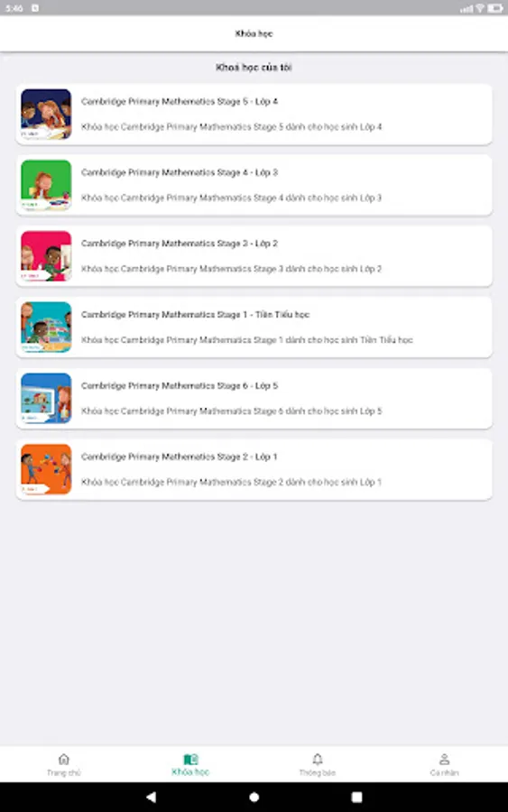
Task: Select Cambridge Primary Mathematics Stage 5 - Lớp 4
Action: pyautogui.click(x=180, y=101)
